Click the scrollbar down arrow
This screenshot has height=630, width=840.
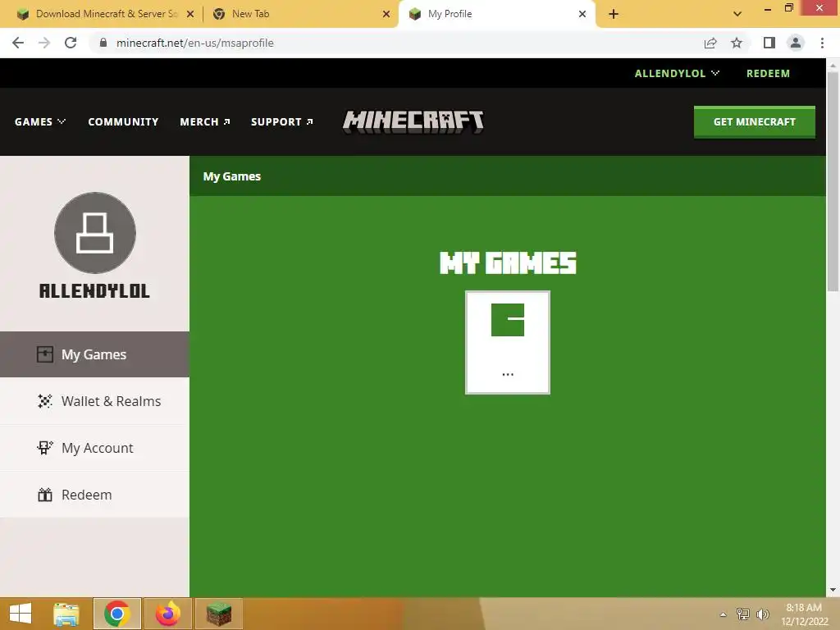pos(833,590)
